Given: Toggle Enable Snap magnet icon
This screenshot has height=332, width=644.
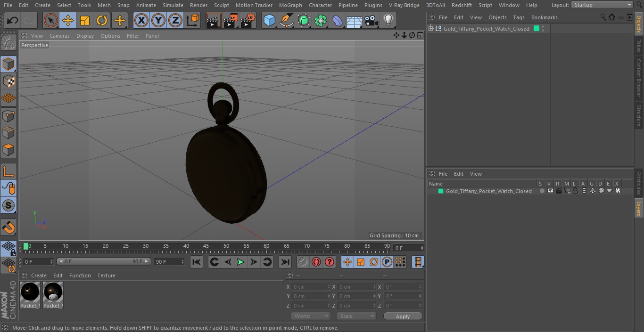Looking at the screenshot, I should [8, 227].
